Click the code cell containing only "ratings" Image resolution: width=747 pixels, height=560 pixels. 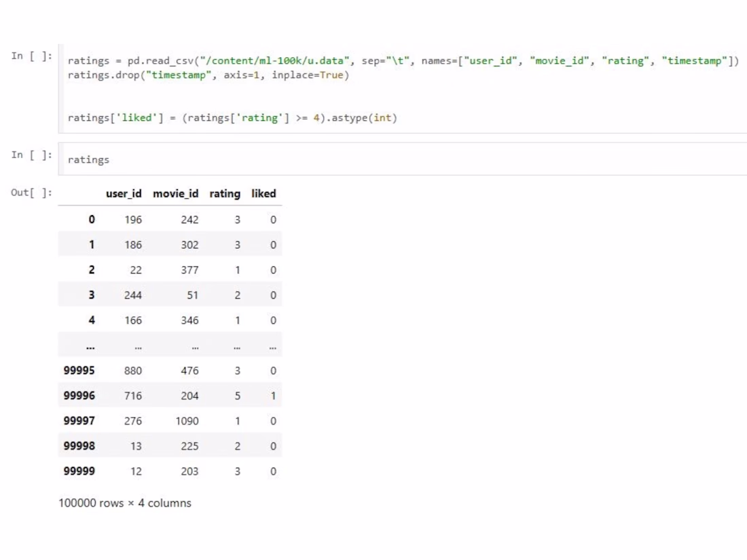[403, 159]
